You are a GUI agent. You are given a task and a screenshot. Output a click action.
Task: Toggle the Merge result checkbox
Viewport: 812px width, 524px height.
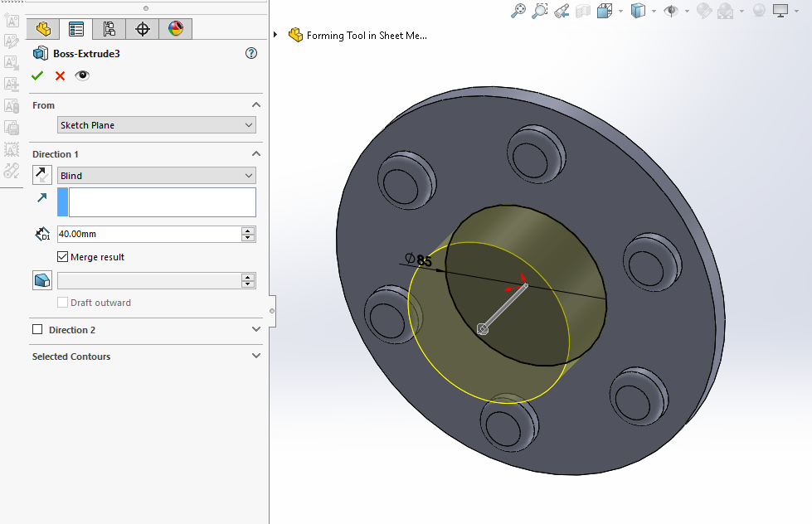pyautogui.click(x=63, y=257)
